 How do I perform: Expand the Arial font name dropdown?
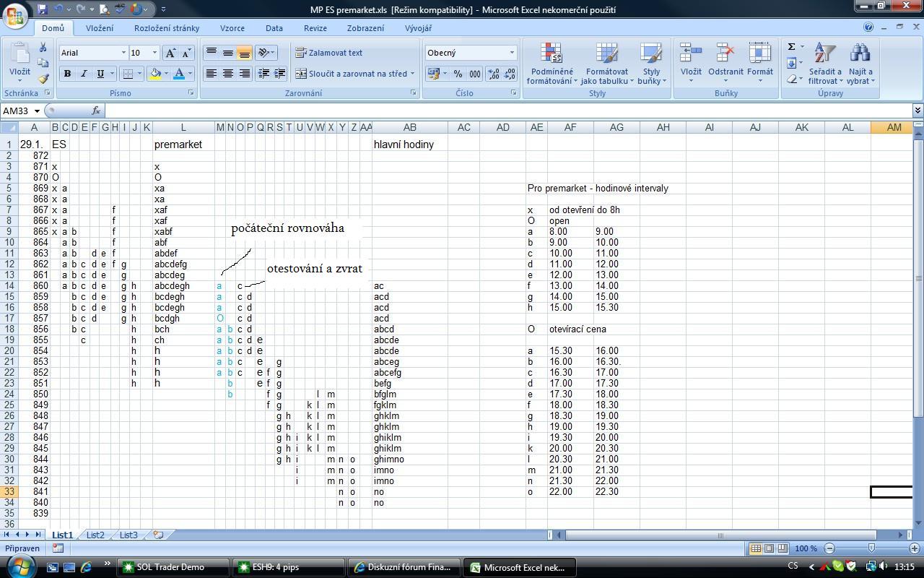[x=123, y=53]
